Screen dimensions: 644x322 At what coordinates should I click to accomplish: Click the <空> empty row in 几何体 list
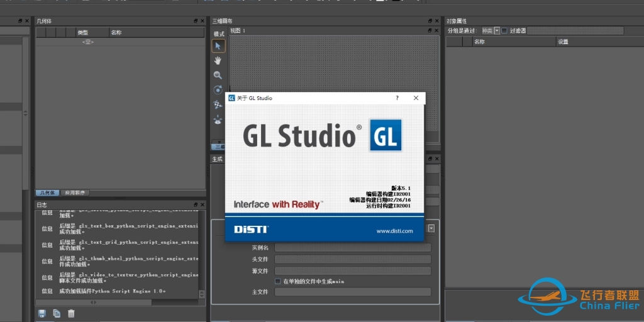tap(88, 42)
